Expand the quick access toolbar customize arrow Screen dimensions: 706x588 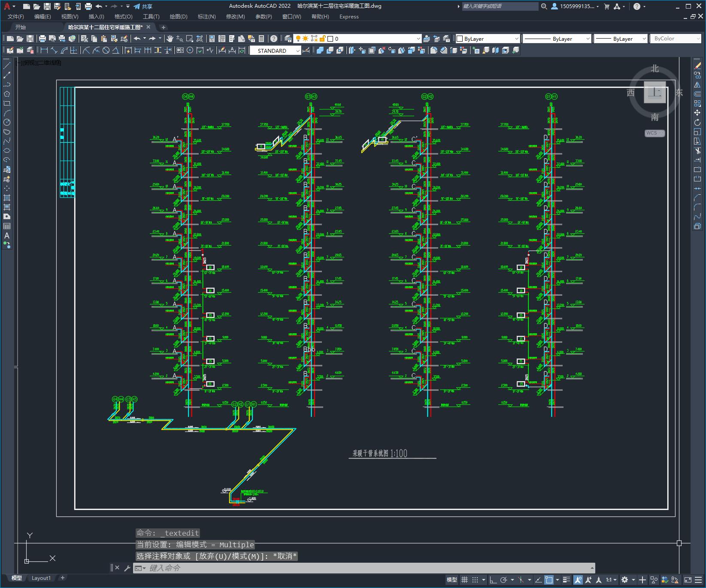coord(128,6)
